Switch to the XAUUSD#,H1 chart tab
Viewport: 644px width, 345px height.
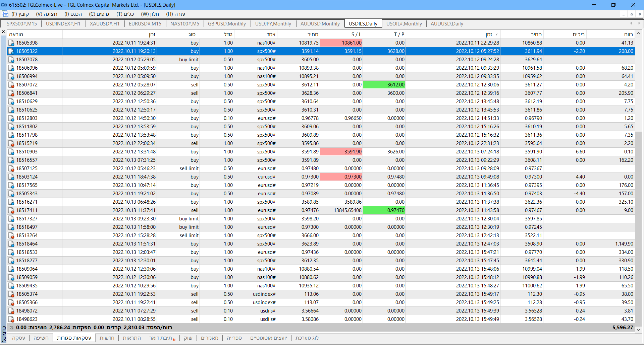point(105,24)
